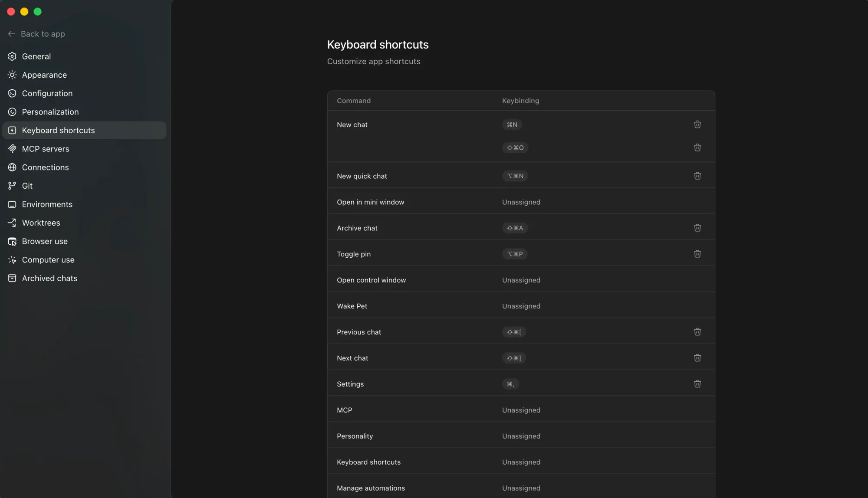Select the Personality command label
The image size is (868, 498).
click(x=355, y=436)
